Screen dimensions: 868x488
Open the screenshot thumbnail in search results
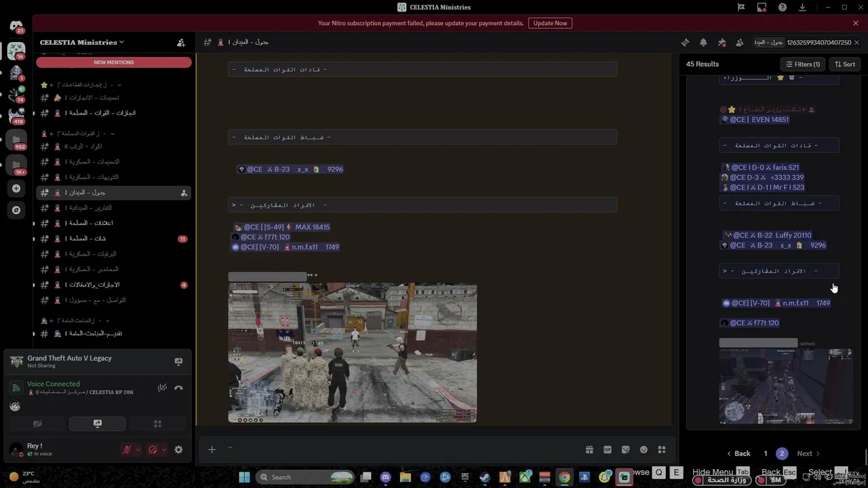click(x=786, y=386)
